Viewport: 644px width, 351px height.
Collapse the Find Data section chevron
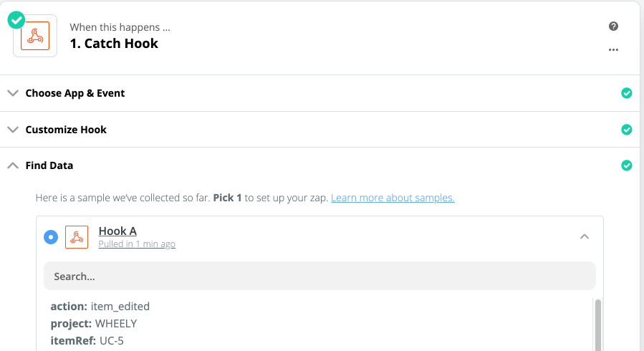[x=13, y=165]
